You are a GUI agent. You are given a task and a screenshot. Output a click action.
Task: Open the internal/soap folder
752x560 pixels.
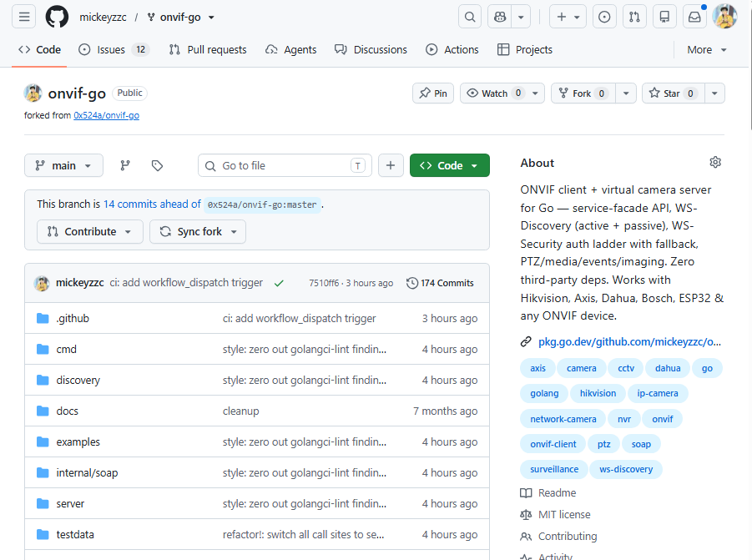(x=87, y=472)
